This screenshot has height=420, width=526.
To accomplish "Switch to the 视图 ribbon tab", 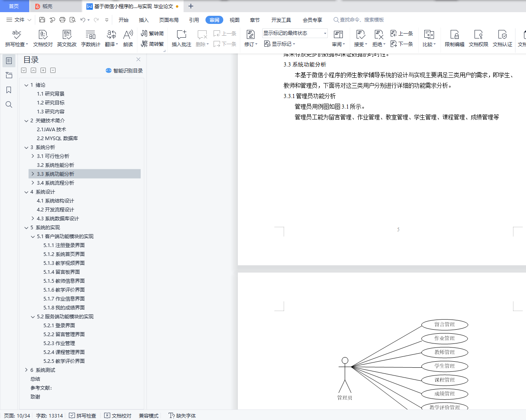I will tap(235, 20).
